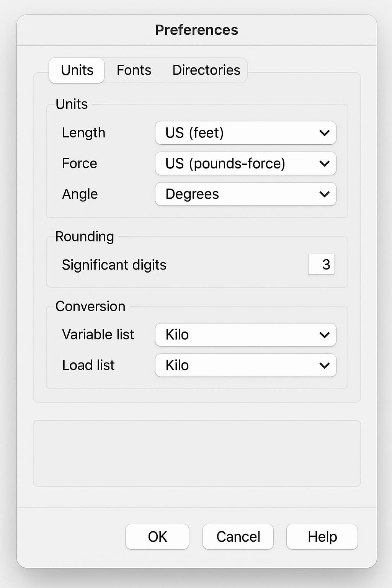
Task: Select the Units tab
Action: (x=77, y=70)
